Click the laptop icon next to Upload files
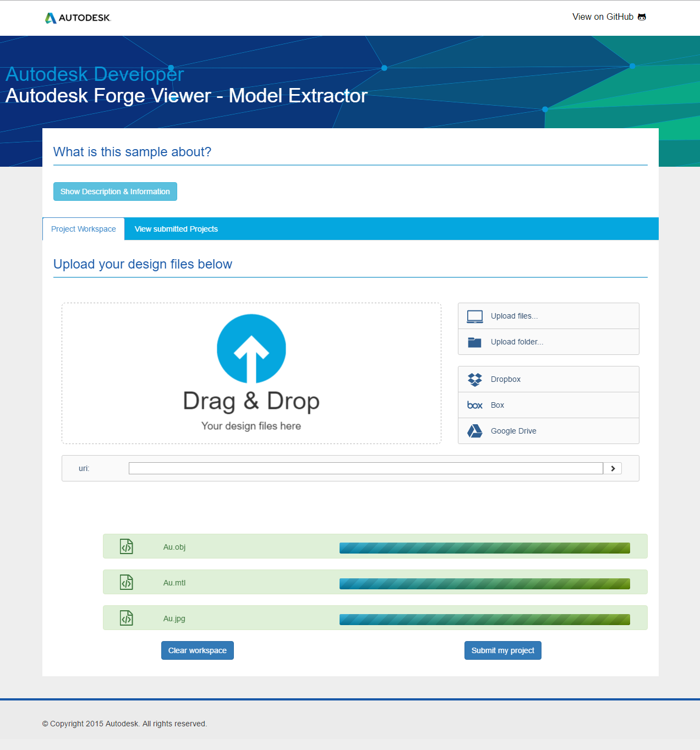Screen dimensions: 700x750 tap(475, 316)
